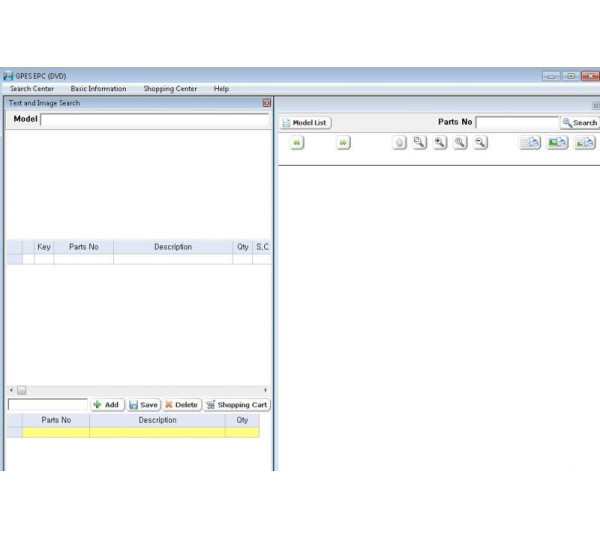The width and height of the screenshot is (600, 539).
Task: Focus the Model input field
Action: 154,119
